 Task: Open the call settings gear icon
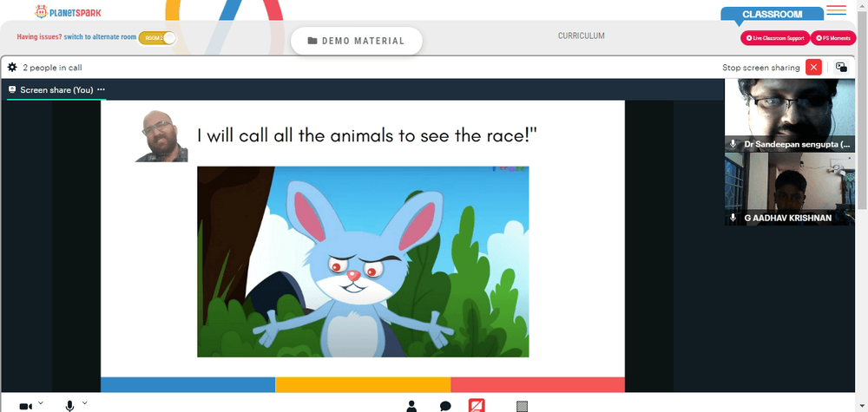(12, 68)
